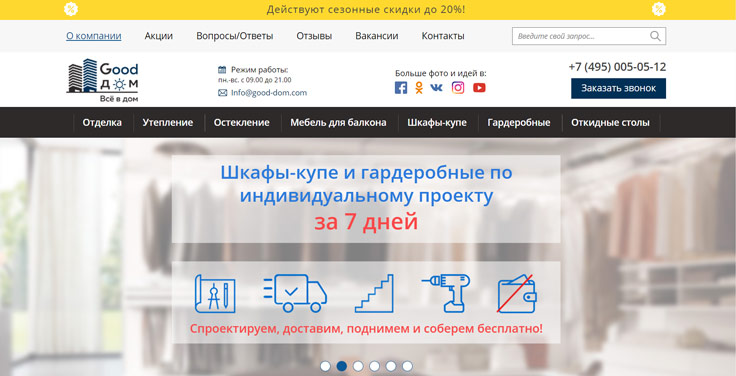Click the Больше фото и идей в: label

[x=441, y=73]
